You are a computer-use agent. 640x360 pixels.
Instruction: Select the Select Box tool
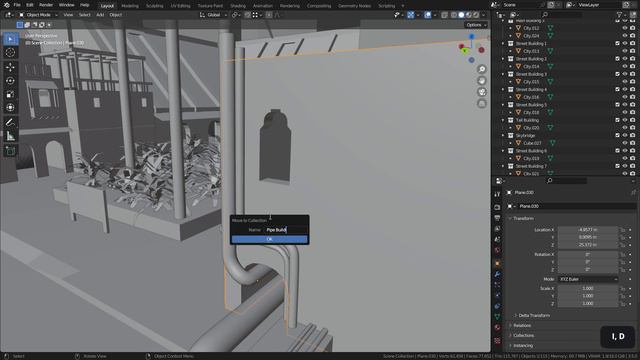[11, 39]
